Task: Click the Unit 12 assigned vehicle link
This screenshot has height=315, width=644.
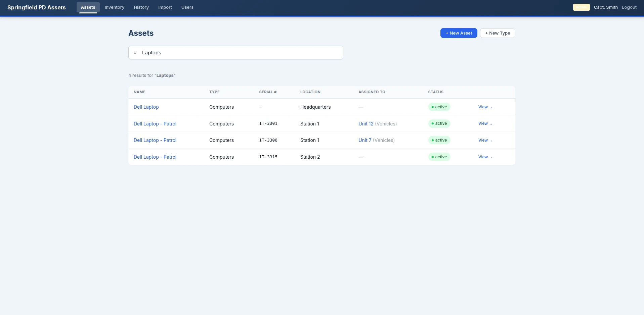Action: click(366, 124)
